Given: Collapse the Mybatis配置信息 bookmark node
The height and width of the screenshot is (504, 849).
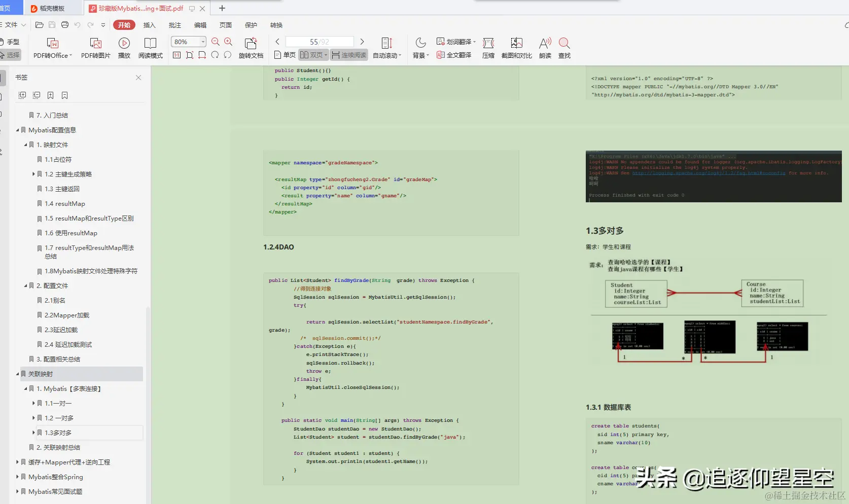Looking at the screenshot, I should [18, 130].
